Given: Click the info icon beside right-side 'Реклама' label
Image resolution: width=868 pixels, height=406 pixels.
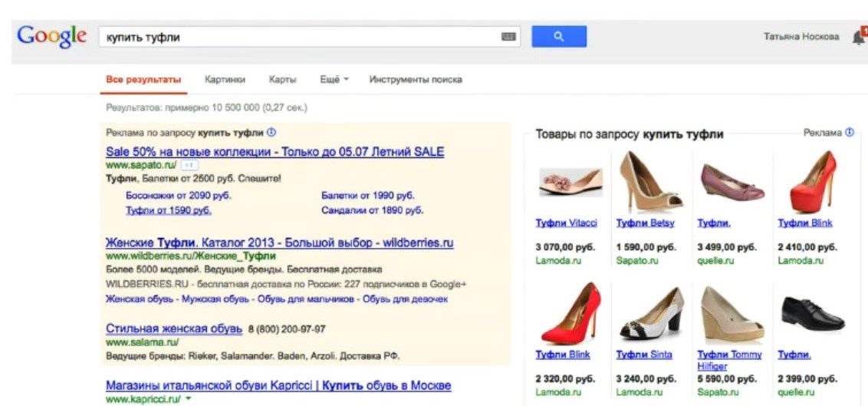Looking at the screenshot, I should 850,132.
